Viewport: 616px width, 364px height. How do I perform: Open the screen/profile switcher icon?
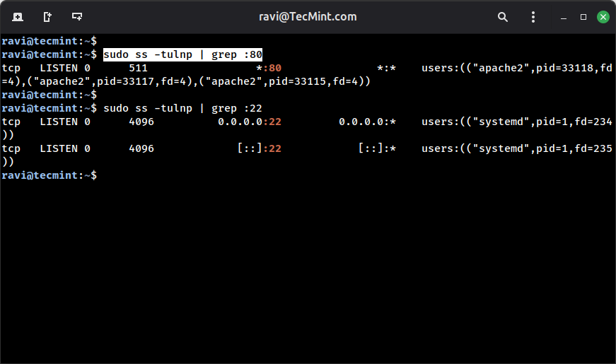click(77, 16)
